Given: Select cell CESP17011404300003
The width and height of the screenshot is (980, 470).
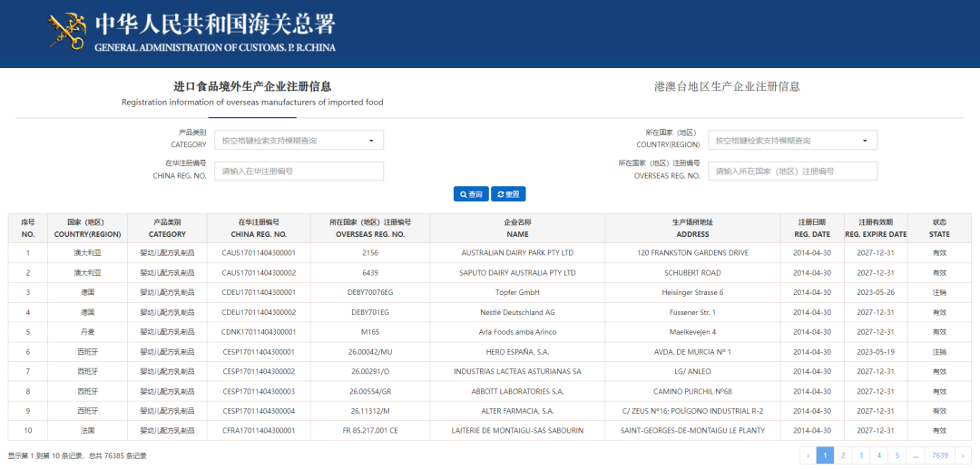Looking at the screenshot, I should [259, 391].
